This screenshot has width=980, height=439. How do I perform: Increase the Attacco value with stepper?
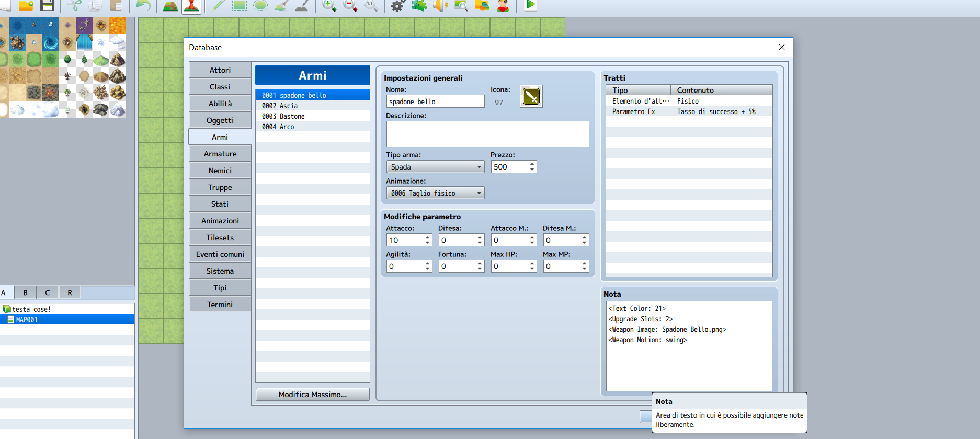tap(427, 238)
